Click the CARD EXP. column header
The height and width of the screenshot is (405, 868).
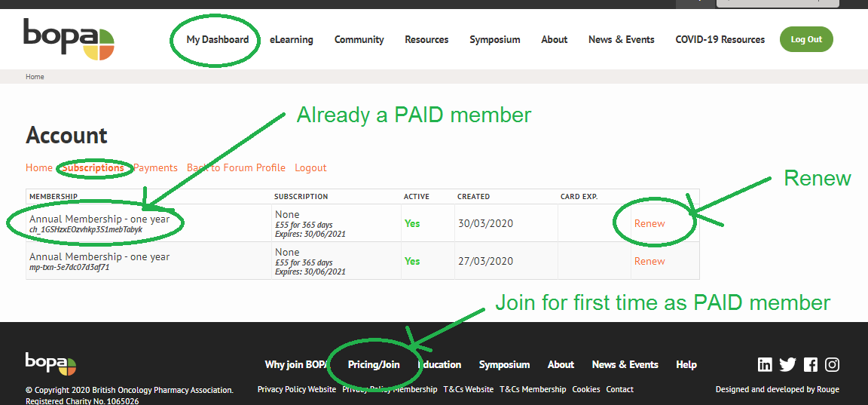click(x=579, y=197)
